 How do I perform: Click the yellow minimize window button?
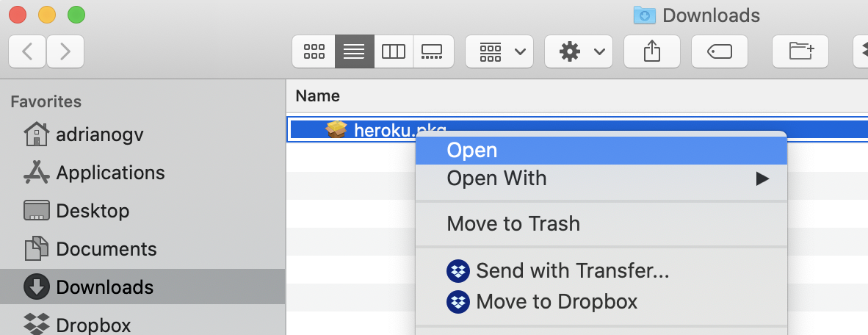pyautogui.click(x=47, y=15)
